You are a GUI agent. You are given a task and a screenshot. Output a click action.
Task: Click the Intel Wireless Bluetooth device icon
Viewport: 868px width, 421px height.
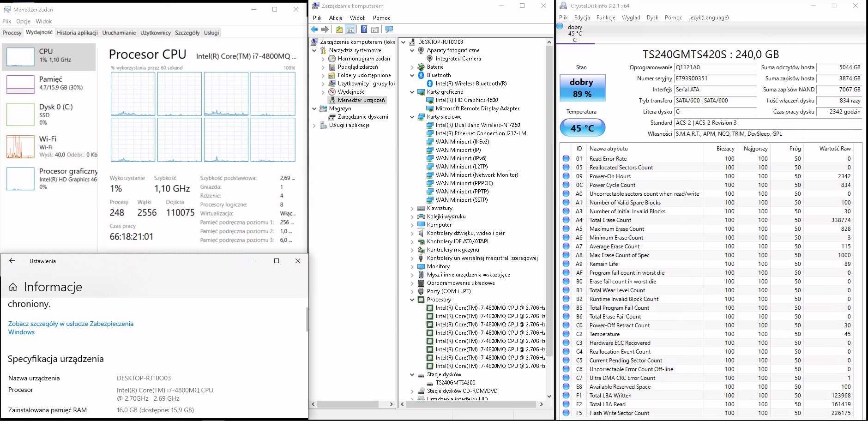click(430, 84)
